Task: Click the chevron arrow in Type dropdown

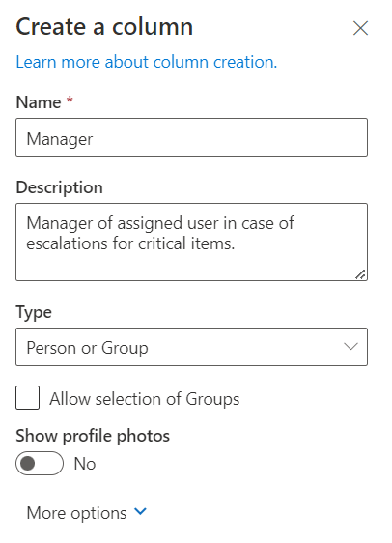Action: (x=350, y=346)
